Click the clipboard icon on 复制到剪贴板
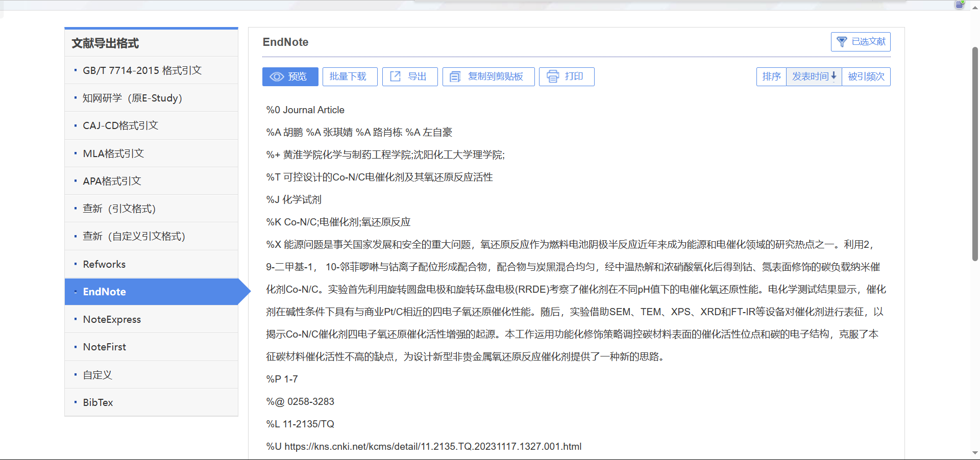 tap(454, 76)
